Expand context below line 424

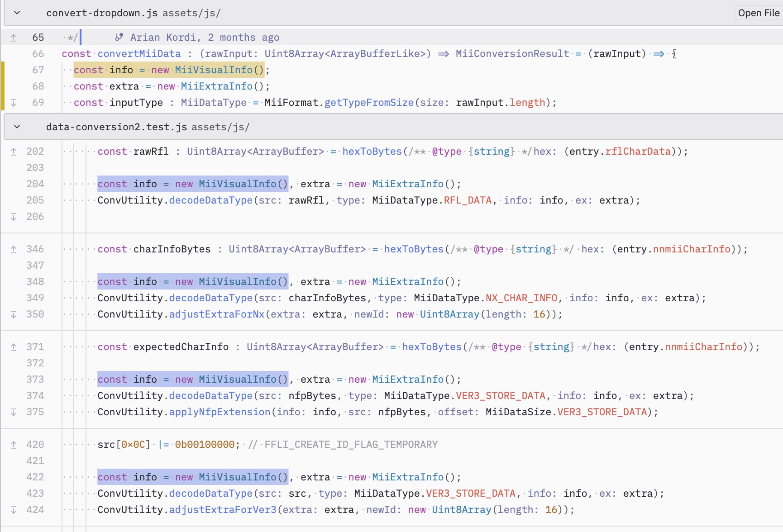click(x=14, y=510)
